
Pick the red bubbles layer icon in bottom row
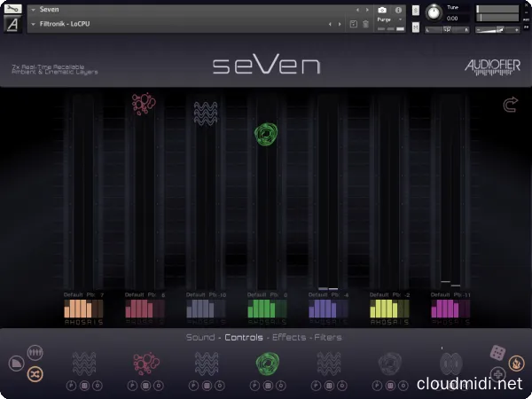point(146,364)
